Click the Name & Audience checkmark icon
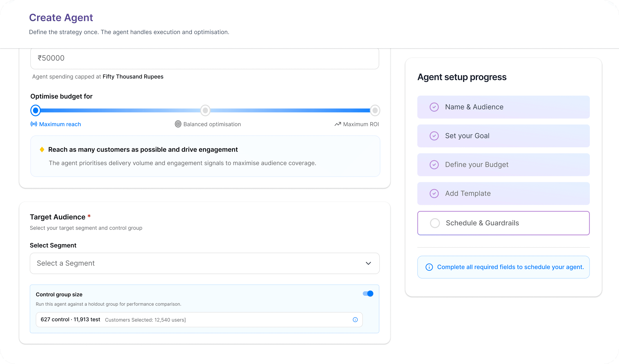The width and height of the screenshot is (619, 364). (x=434, y=107)
